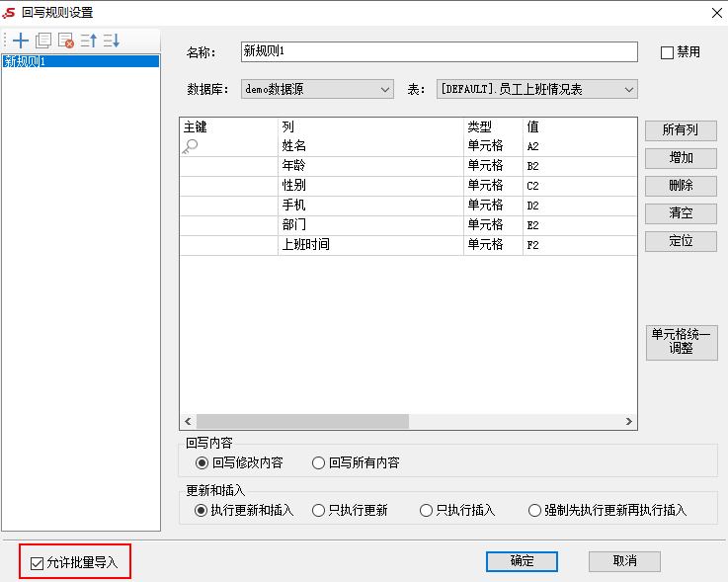Move the rule up with the up arrow icon
Image resolution: width=728 pixels, height=582 pixels.
89,41
